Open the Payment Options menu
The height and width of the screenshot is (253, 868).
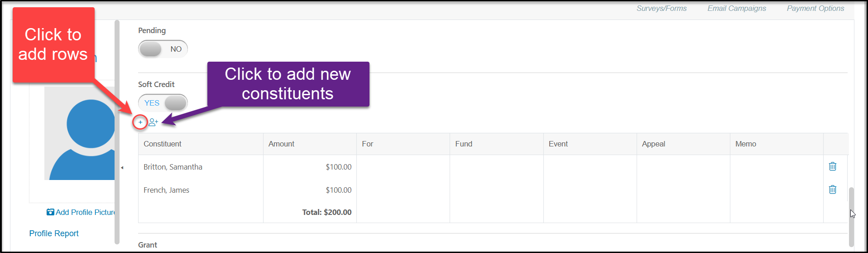pyautogui.click(x=815, y=8)
